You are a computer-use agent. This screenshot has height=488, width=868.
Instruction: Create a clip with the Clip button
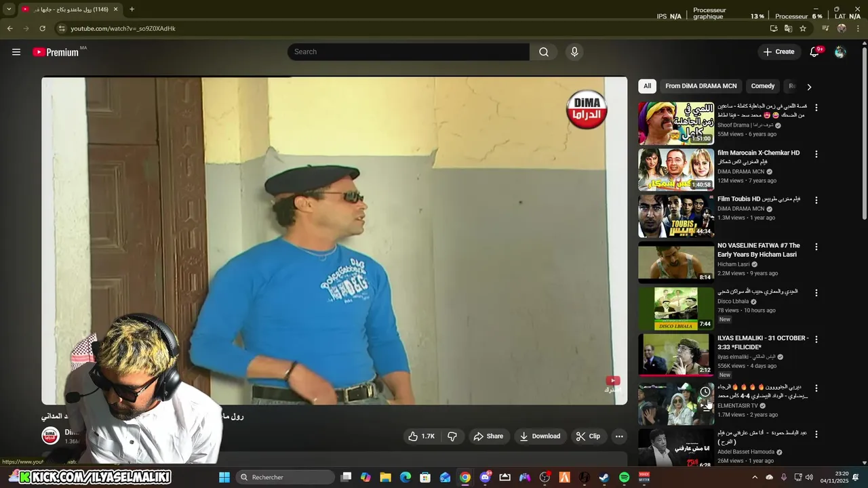(x=588, y=436)
